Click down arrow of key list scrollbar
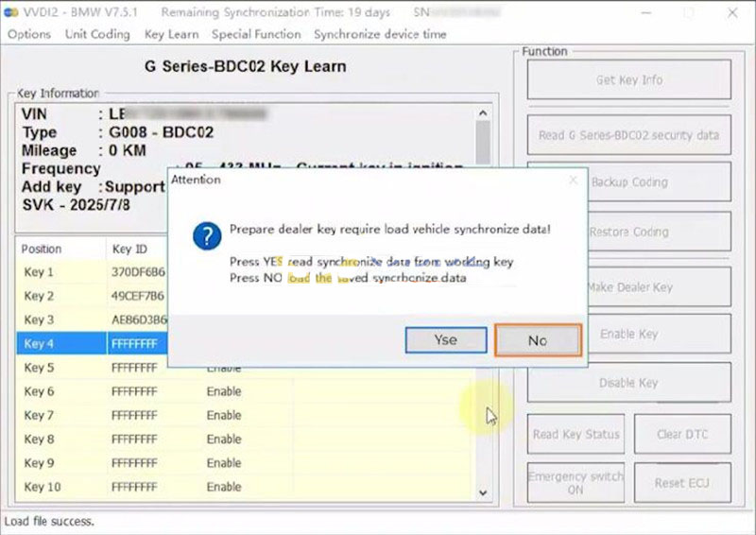Screen dimensions: 756x535 pos(483,493)
